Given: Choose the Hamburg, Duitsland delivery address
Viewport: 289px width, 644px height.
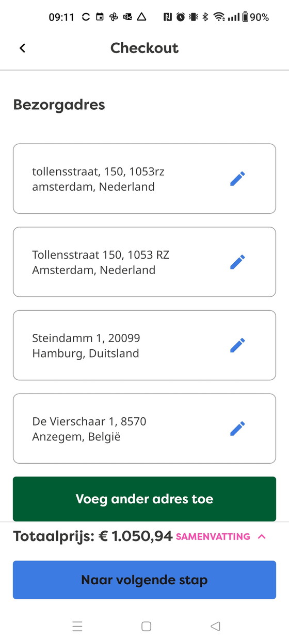Looking at the screenshot, I should tap(145, 345).
